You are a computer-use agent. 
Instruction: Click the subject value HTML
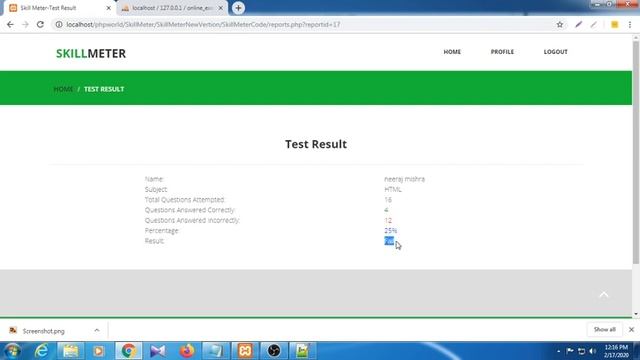coord(393,189)
